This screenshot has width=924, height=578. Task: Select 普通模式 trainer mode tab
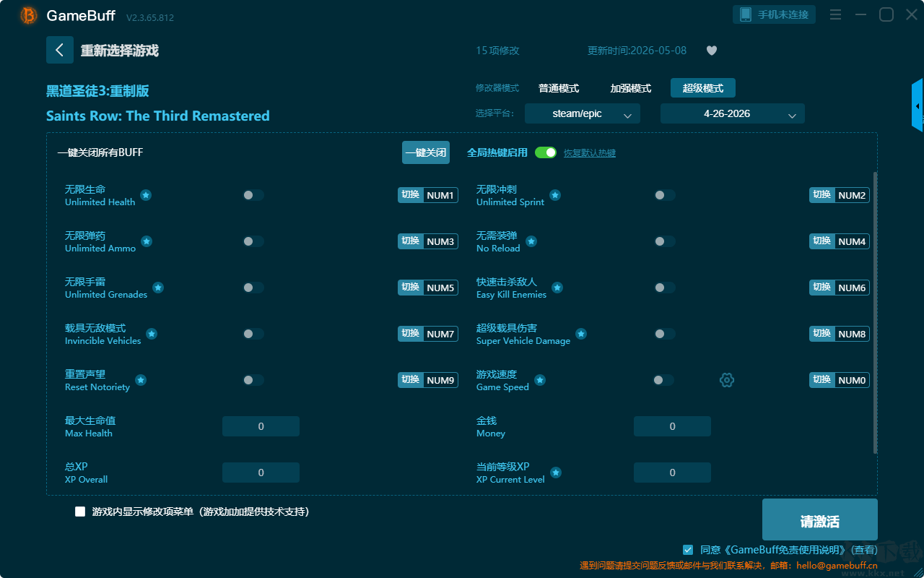coord(559,88)
